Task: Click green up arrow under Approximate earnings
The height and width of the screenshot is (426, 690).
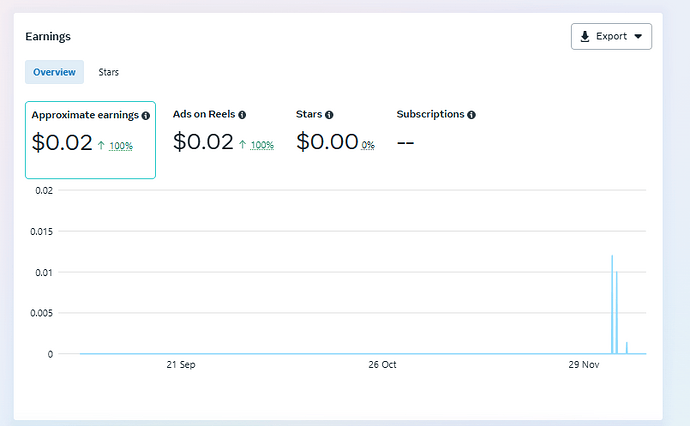Action: point(101,145)
